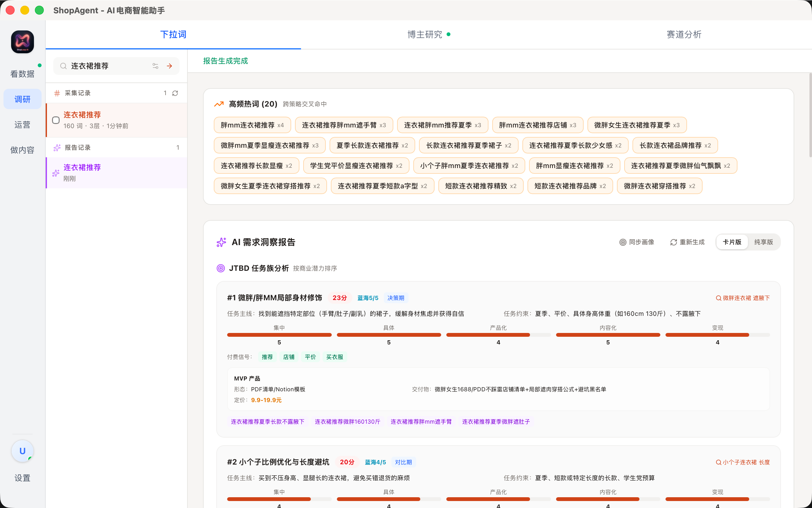Select the 调研 sidebar icon
This screenshot has width=812, height=508.
tap(22, 99)
